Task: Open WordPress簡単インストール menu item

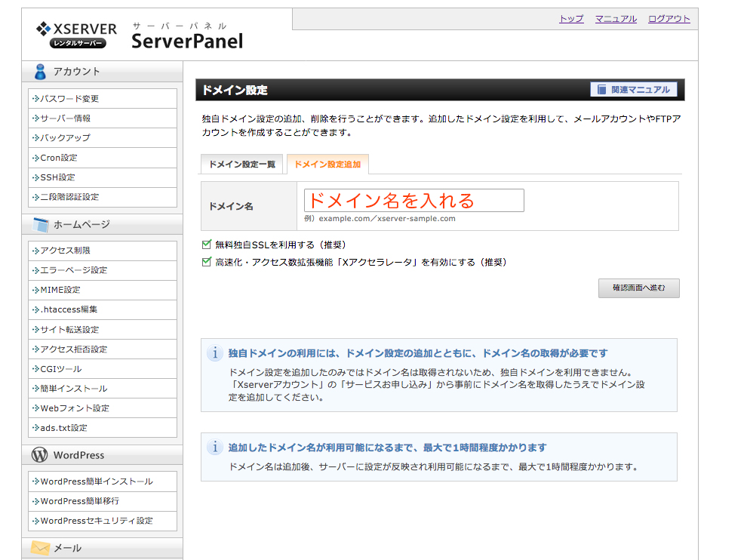Action: (x=103, y=482)
